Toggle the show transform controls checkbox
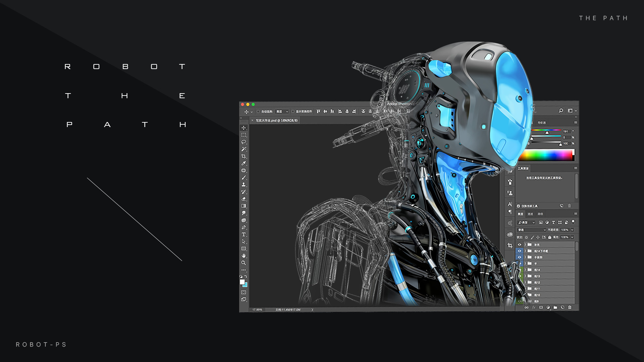 click(293, 112)
